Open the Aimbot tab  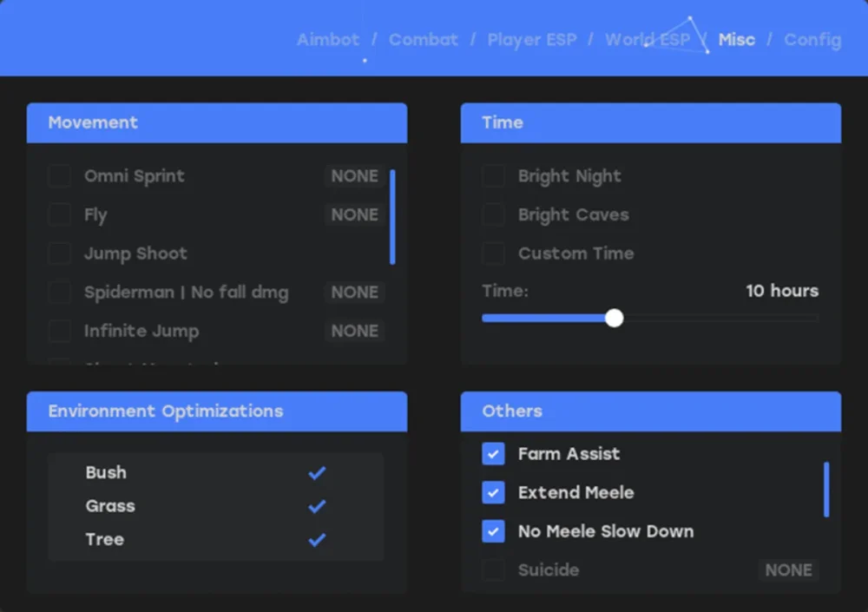[x=328, y=40]
